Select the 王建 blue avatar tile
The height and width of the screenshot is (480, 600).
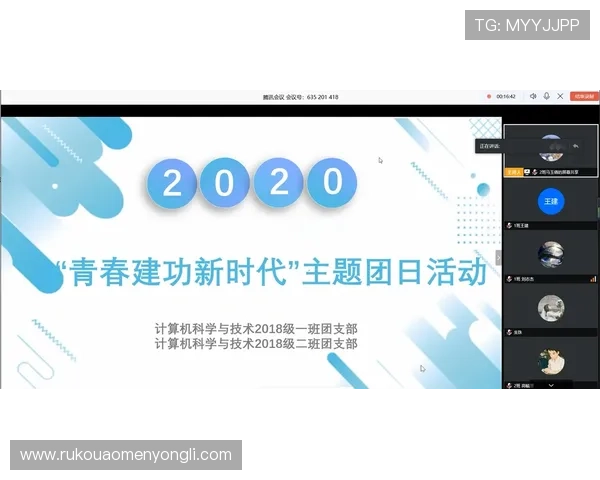point(551,201)
